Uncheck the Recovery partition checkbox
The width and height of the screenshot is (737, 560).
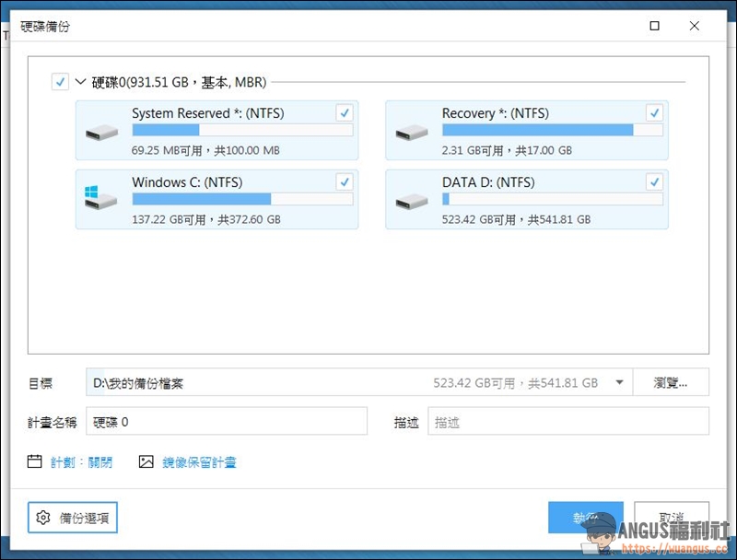tap(654, 113)
